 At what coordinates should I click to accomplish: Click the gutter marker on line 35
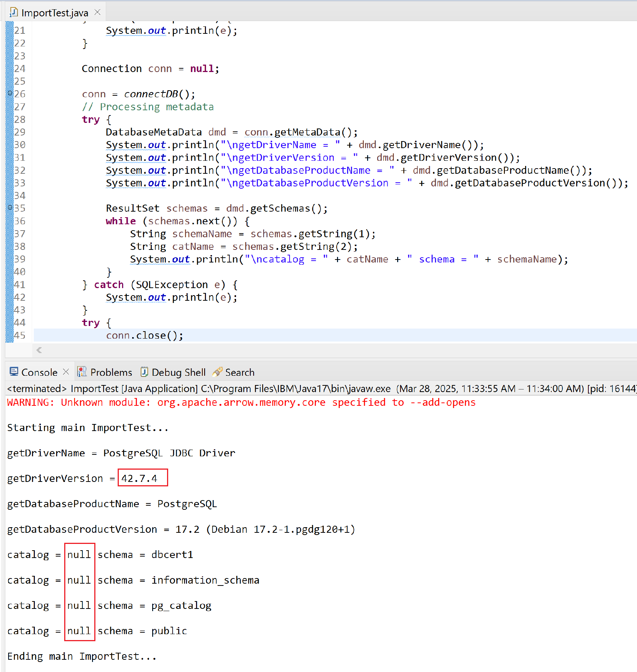[x=10, y=208]
